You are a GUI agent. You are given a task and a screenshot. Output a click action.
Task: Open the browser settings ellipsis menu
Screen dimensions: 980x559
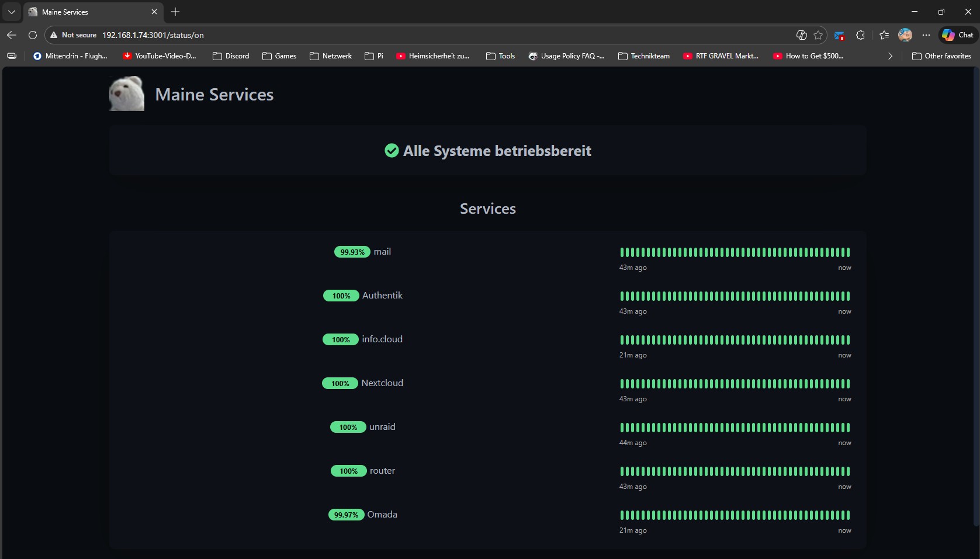[x=926, y=35]
